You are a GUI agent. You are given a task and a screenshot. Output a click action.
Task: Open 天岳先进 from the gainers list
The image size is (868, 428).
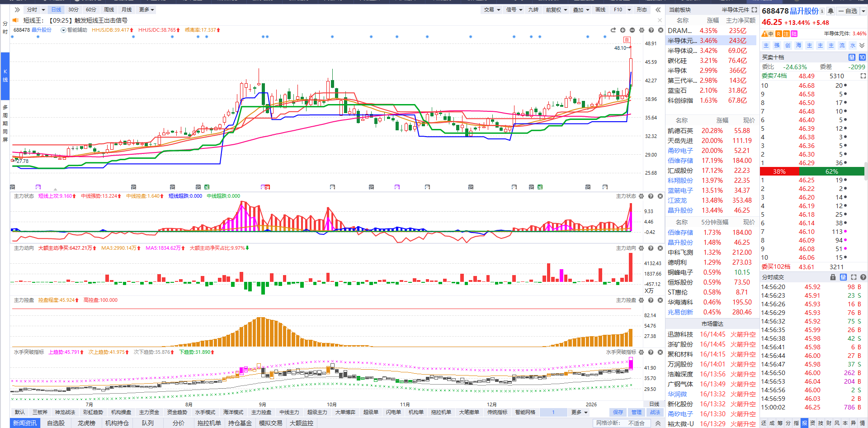coord(680,141)
